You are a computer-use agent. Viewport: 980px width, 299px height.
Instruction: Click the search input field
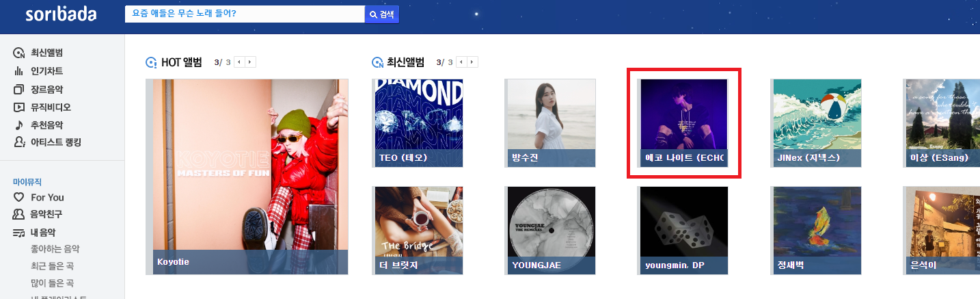245,14
